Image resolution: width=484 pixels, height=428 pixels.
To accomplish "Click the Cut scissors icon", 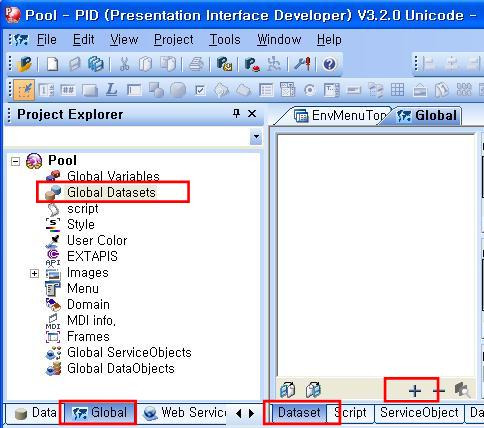I will tap(124, 64).
